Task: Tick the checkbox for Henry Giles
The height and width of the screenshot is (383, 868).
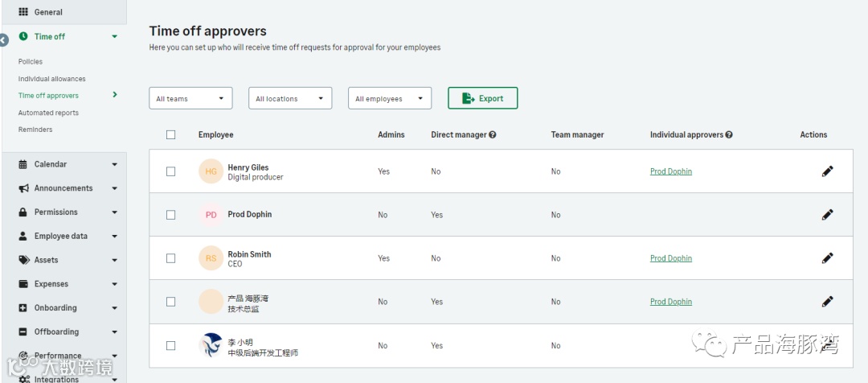Action: click(x=170, y=171)
